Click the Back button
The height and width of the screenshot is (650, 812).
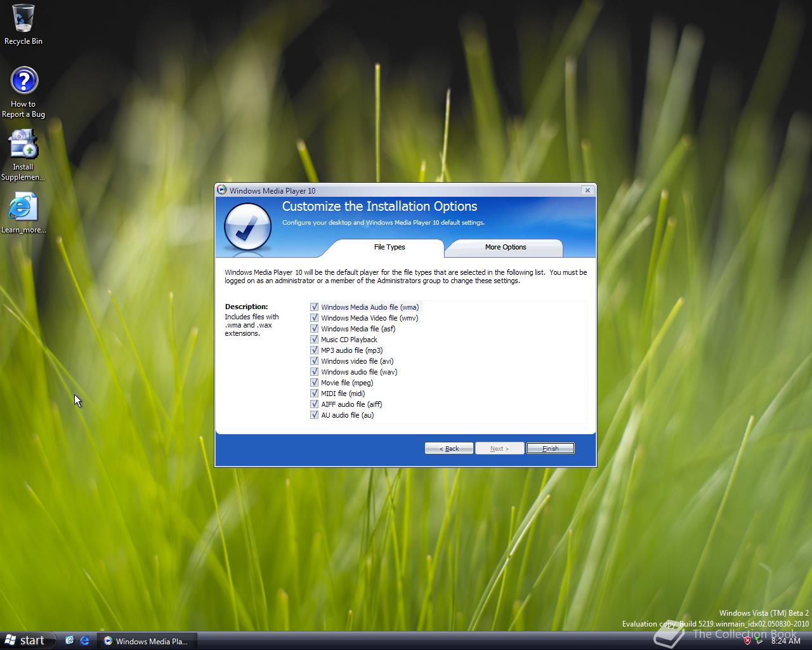tap(449, 448)
